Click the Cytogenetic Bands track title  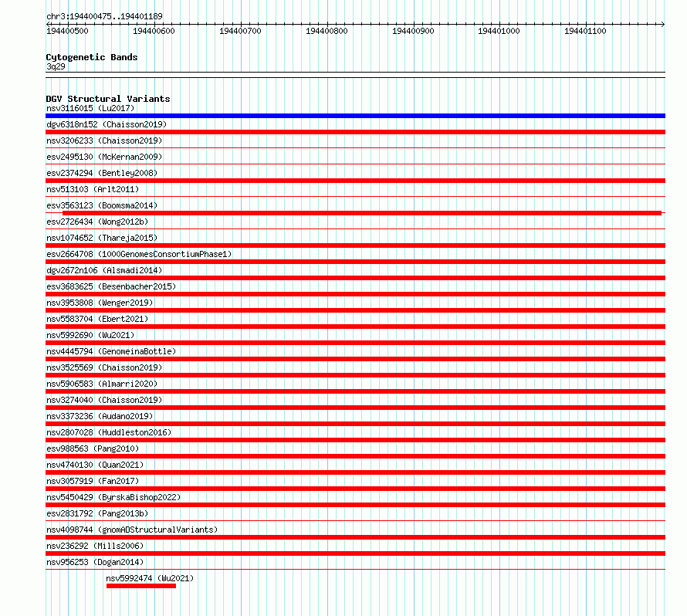click(x=92, y=57)
